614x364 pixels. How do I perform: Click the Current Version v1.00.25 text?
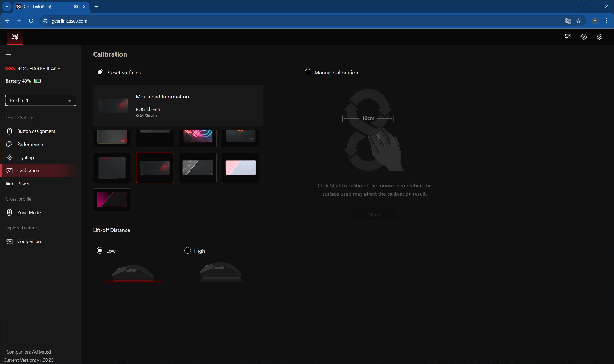tap(29, 360)
